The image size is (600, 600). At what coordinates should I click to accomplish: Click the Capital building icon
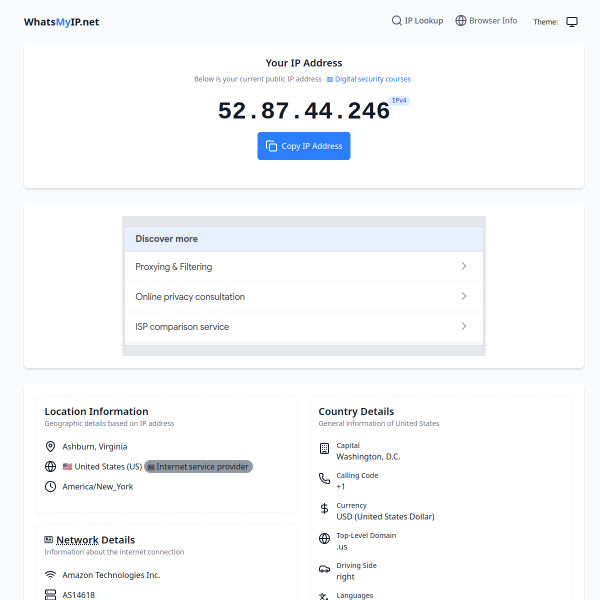324,448
